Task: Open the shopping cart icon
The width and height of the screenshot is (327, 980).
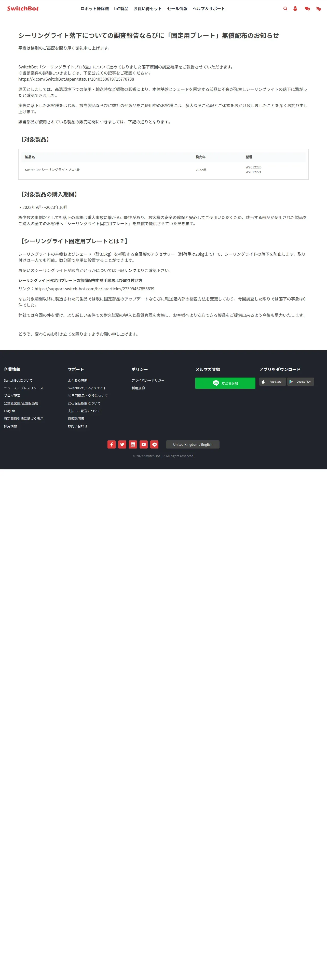Action: pyautogui.click(x=318, y=8)
